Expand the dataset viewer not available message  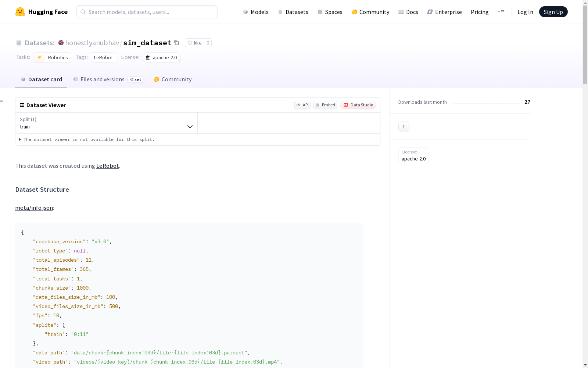[87, 139]
